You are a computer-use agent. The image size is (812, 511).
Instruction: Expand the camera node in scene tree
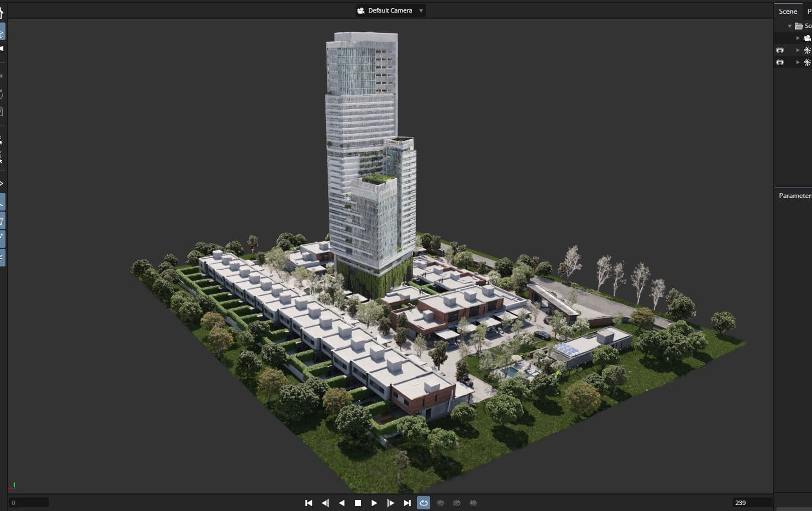798,38
